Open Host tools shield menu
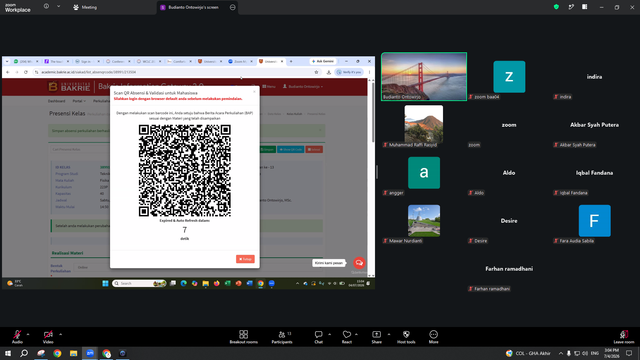Screen dimensions: 640x360 click(406, 337)
